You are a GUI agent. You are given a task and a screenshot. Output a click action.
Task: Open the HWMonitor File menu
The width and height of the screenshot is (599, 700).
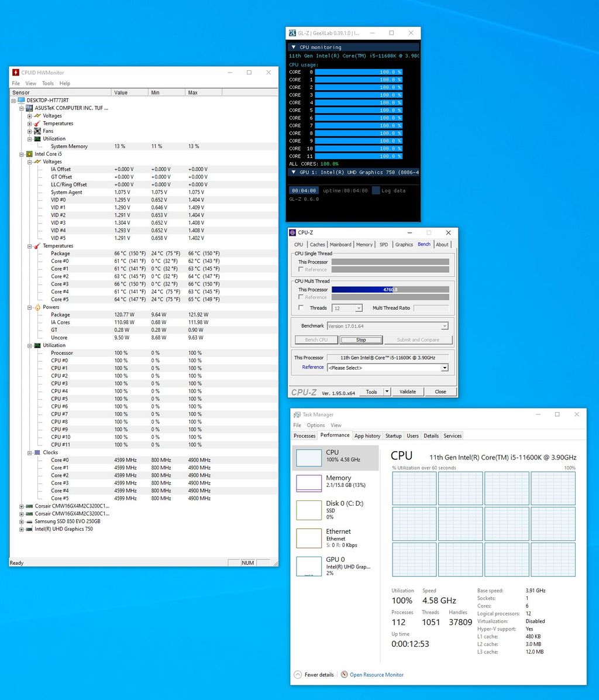(x=16, y=84)
